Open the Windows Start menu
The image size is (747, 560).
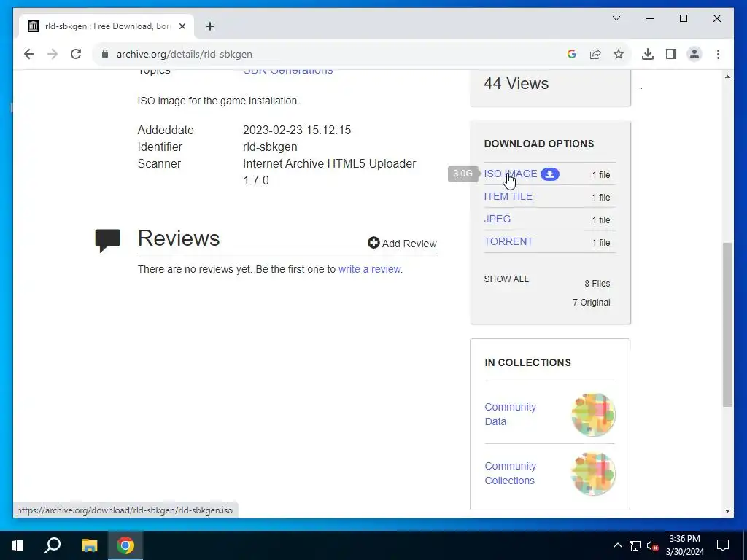point(18,545)
